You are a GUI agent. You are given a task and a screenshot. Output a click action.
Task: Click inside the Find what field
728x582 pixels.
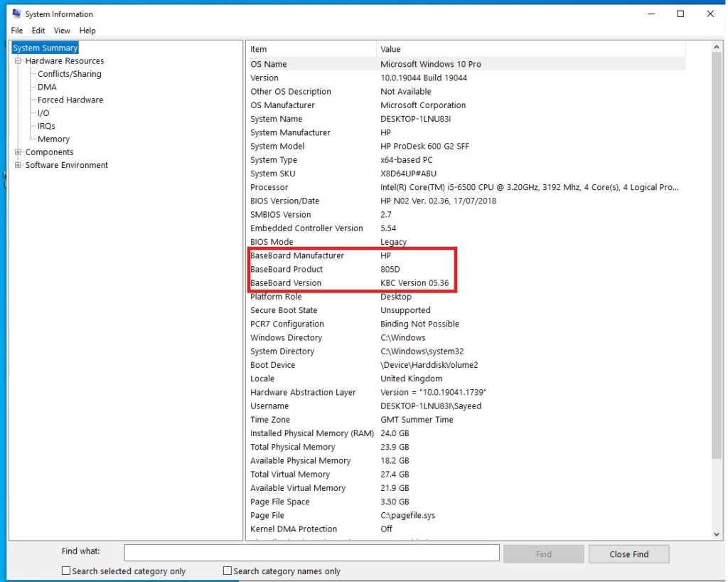(311, 553)
